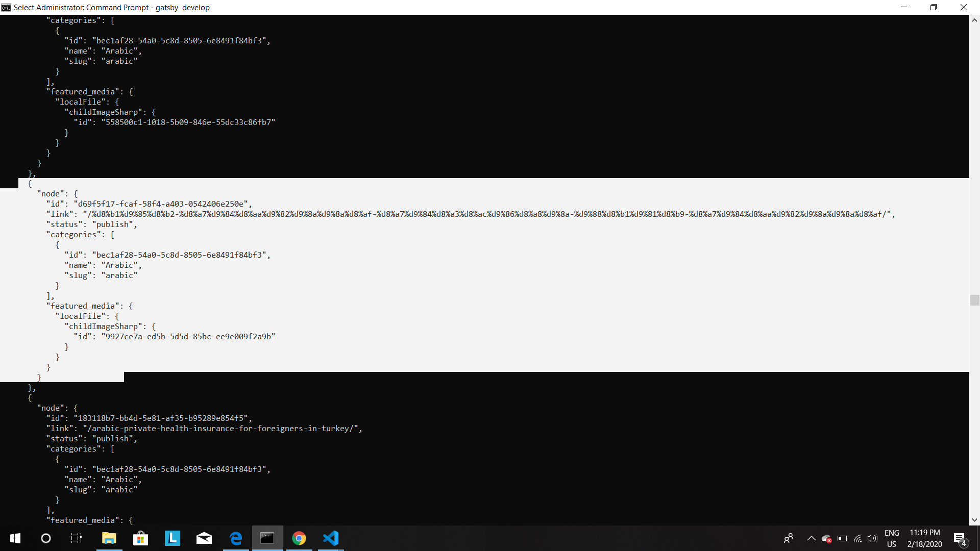Open the Mail app from the taskbar
980x551 pixels.
click(x=204, y=538)
